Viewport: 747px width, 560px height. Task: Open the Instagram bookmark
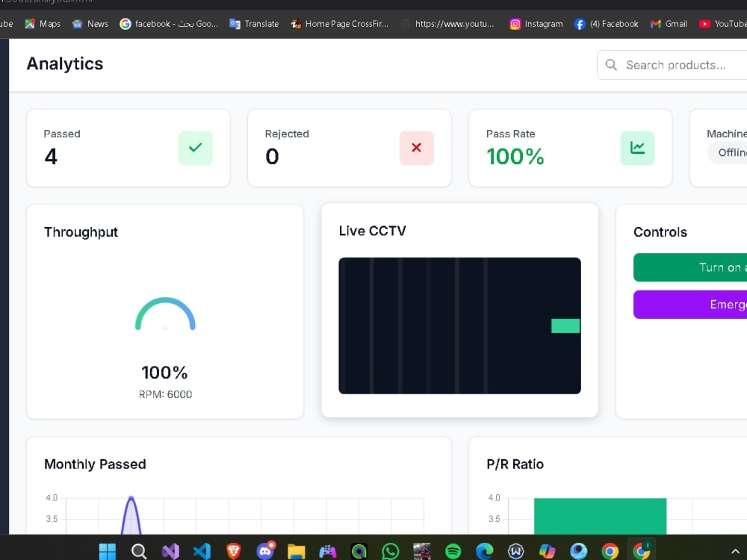(x=536, y=24)
